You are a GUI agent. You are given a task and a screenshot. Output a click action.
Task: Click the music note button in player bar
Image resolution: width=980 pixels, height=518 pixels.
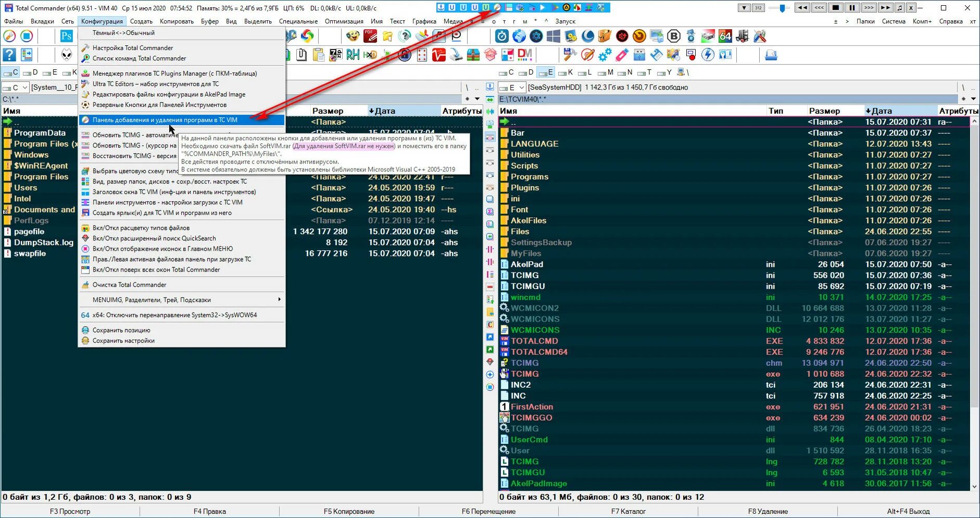coord(900,8)
